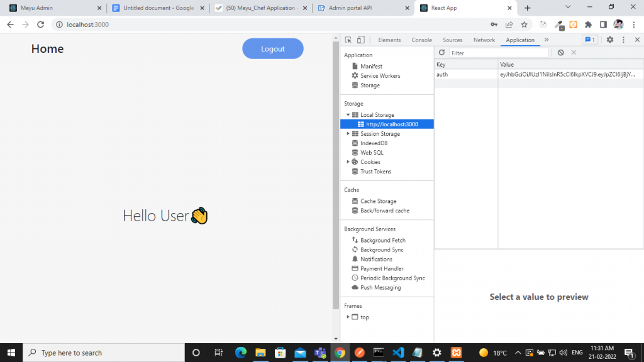Click the clear all storage icon
The width and height of the screenshot is (644, 362).
click(x=560, y=53)
